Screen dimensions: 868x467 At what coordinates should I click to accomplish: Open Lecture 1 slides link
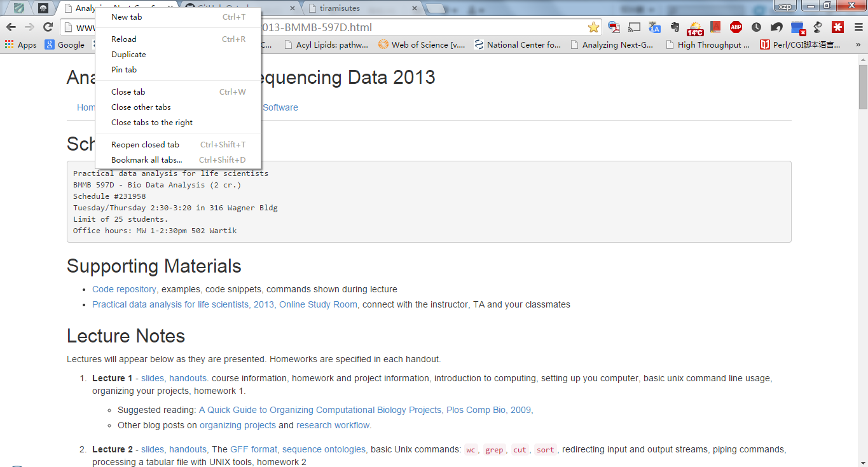coord(154,378)
